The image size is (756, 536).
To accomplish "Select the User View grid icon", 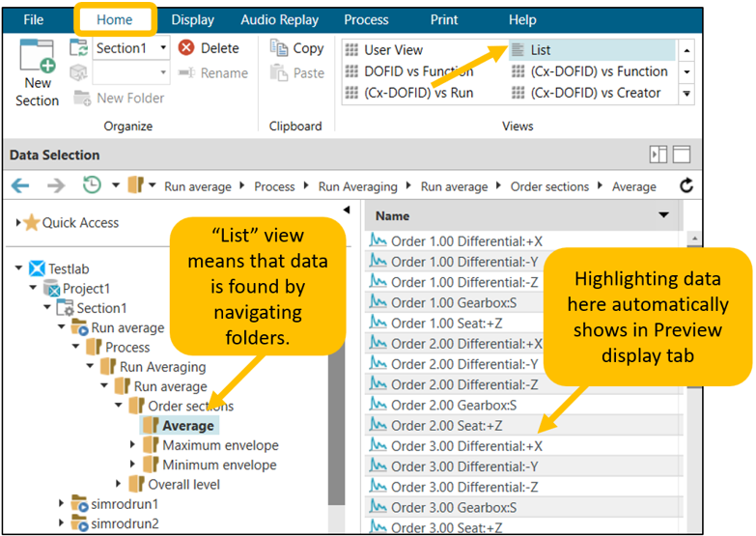I will 352,50.
